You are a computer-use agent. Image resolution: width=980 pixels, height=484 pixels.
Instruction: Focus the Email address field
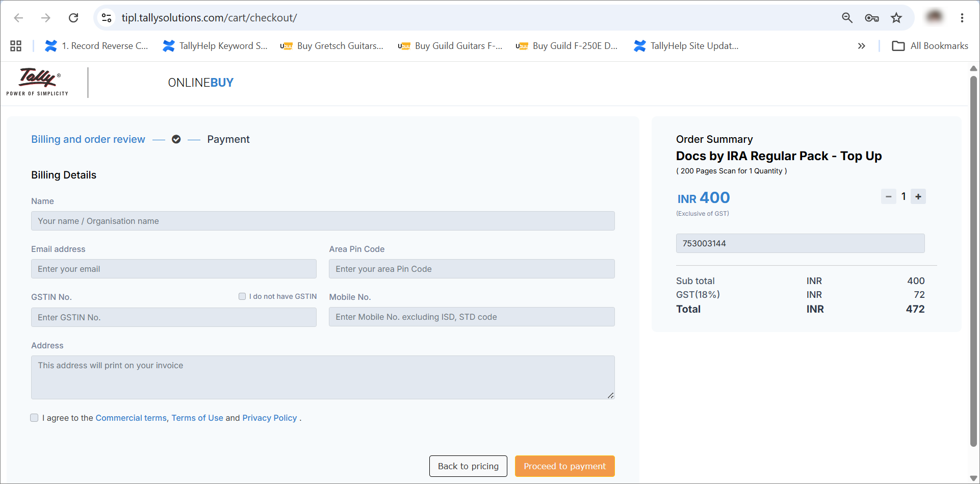pyautogui.click(x=174, y=269)
